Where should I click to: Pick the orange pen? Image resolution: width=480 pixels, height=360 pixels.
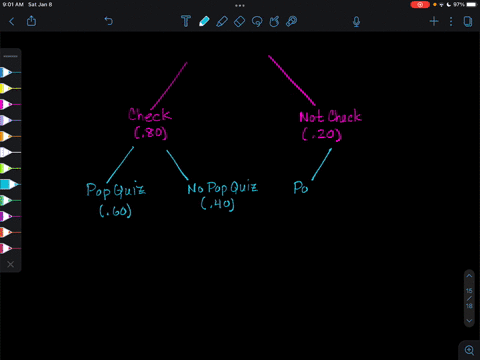[9, 136]
